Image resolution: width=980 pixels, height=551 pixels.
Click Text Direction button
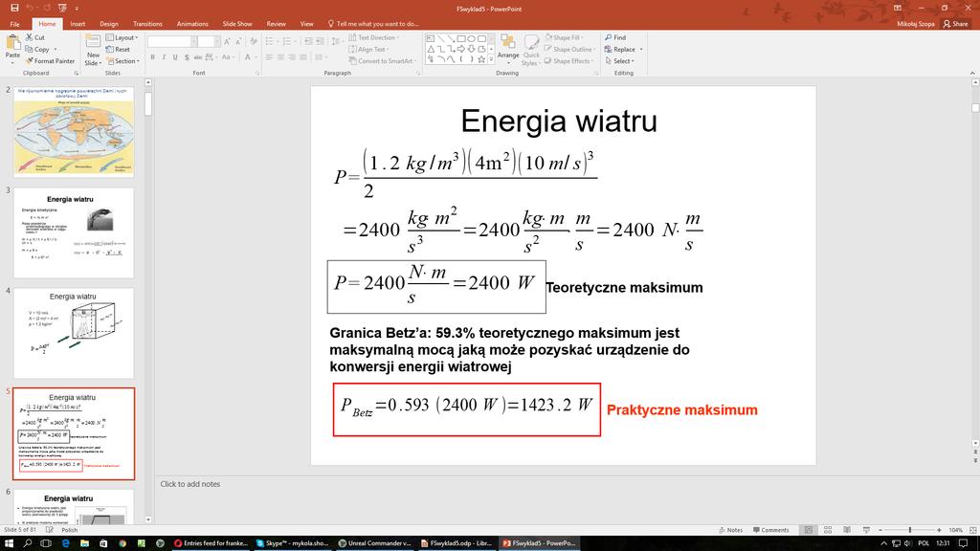point(373,37)
